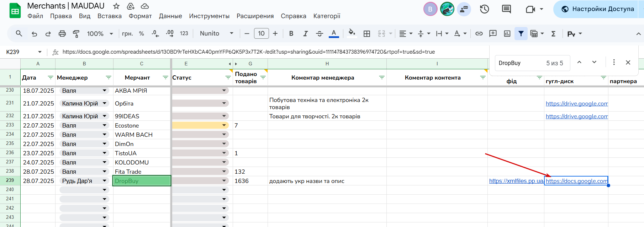Print the spreadsheet

(62, 33)
